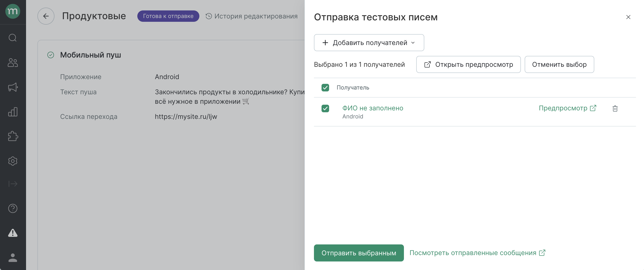This screenshot has width=644, height=270.
Task: Click the Приложение label
Action: click(80, 77)
